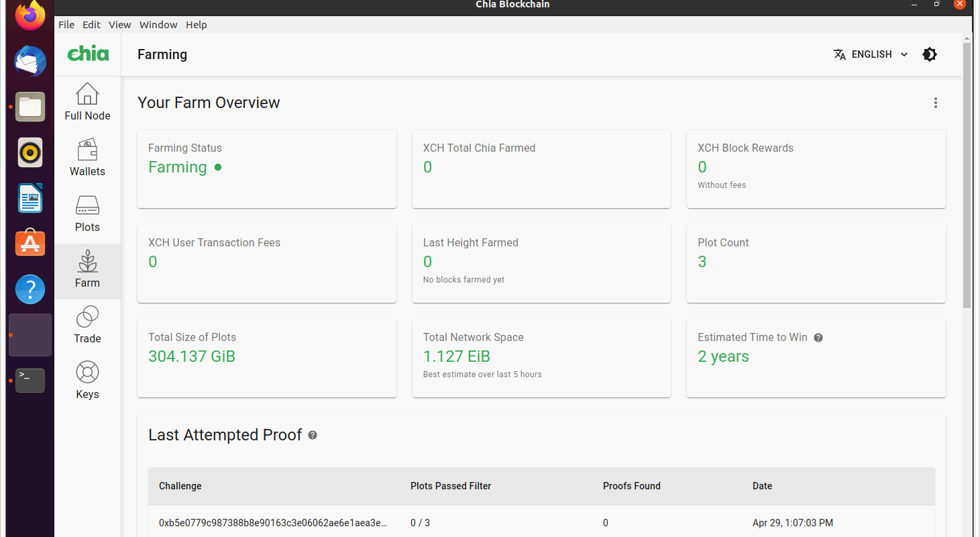
Task: Open the Wallets section
Action: click(x=87, y=158)
